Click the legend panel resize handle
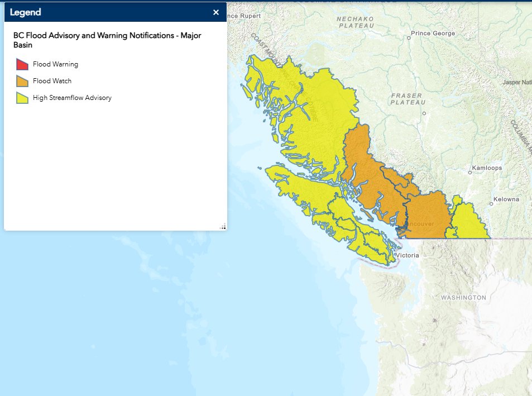This screenshot has height=396, width=532. click(223, 226)
